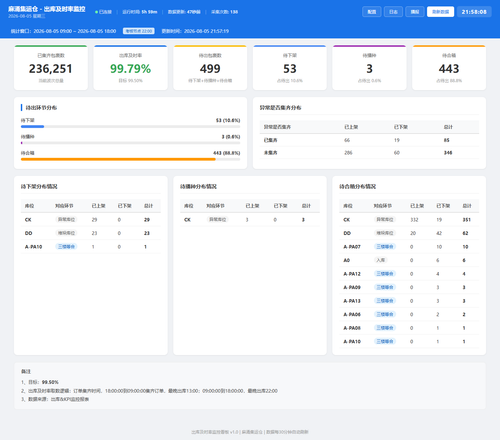500x440 pixels.
Task: Click the blue tag in the A-PA12 row
Action: click(385, 274)
